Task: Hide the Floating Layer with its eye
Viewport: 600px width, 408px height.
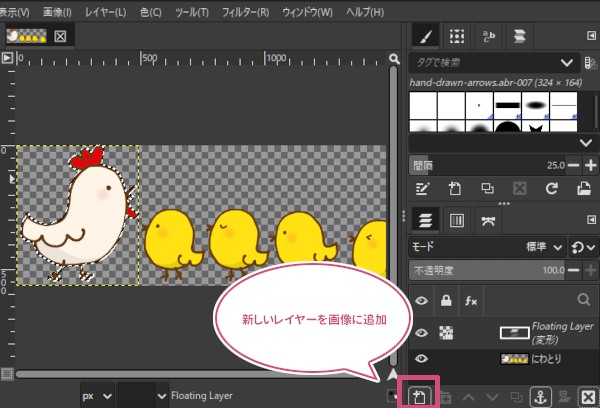Action: [421, 333]
